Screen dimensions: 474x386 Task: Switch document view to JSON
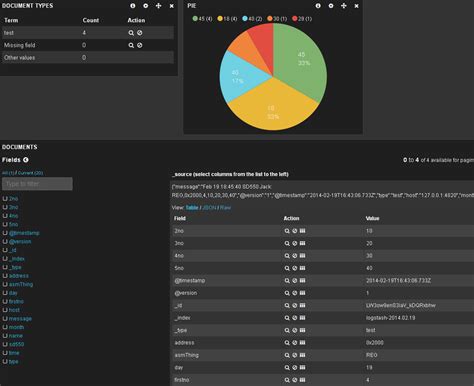click(209, 207)
